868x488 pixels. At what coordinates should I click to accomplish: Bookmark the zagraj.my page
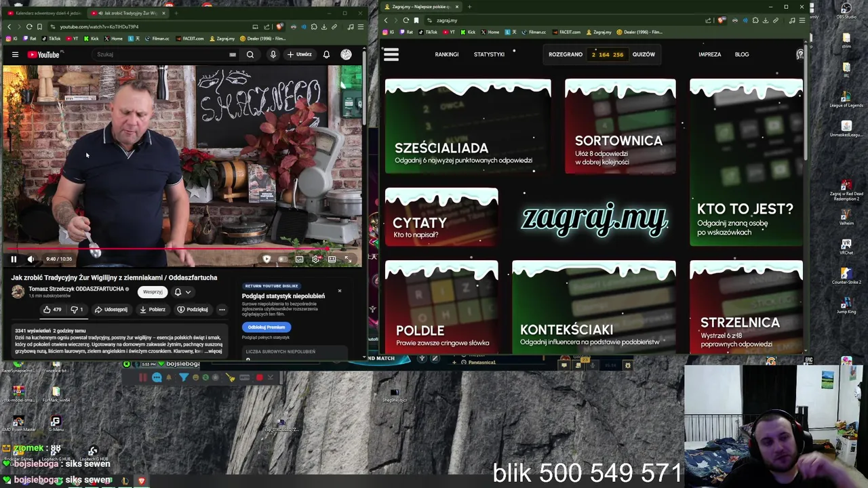(x=416, y=20)
